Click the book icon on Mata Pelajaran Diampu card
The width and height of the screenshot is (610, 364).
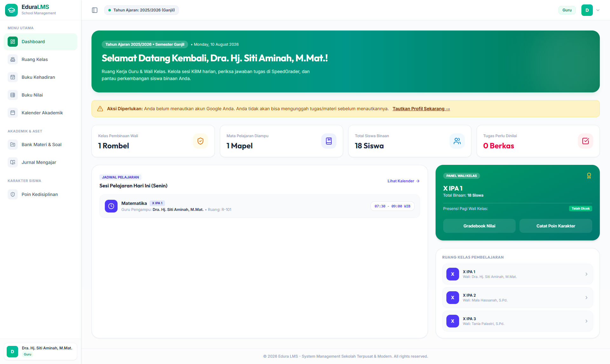[x=329, y=141]
